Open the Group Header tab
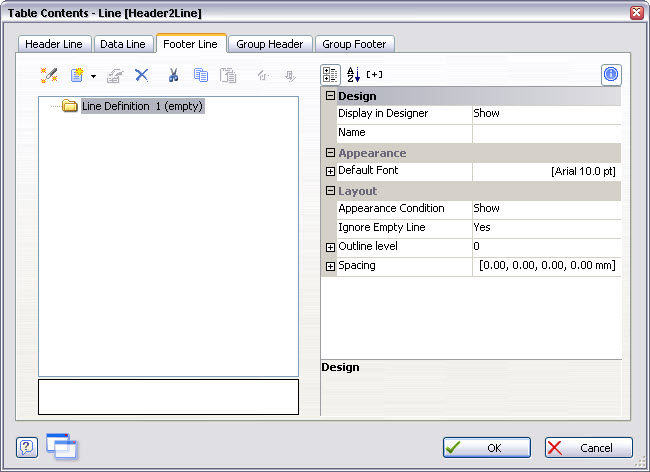Screen dimensions: 650x472 click(x=270, y=44)
